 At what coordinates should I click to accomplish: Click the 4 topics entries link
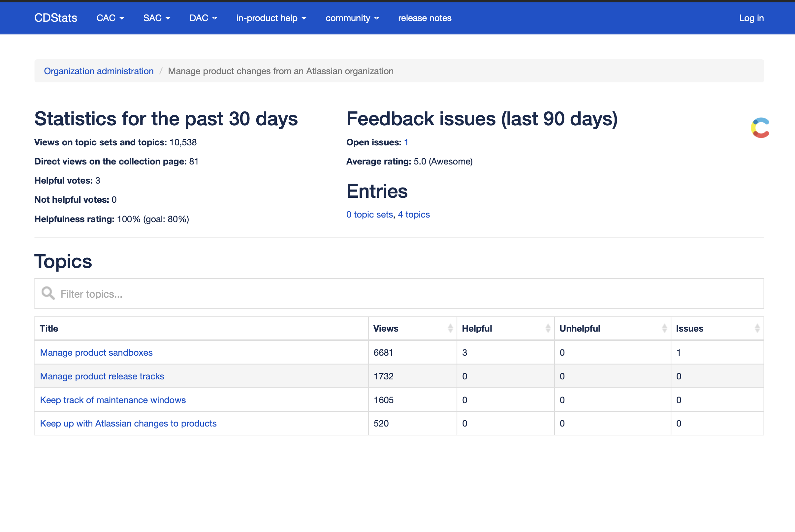tap(413, 215)
